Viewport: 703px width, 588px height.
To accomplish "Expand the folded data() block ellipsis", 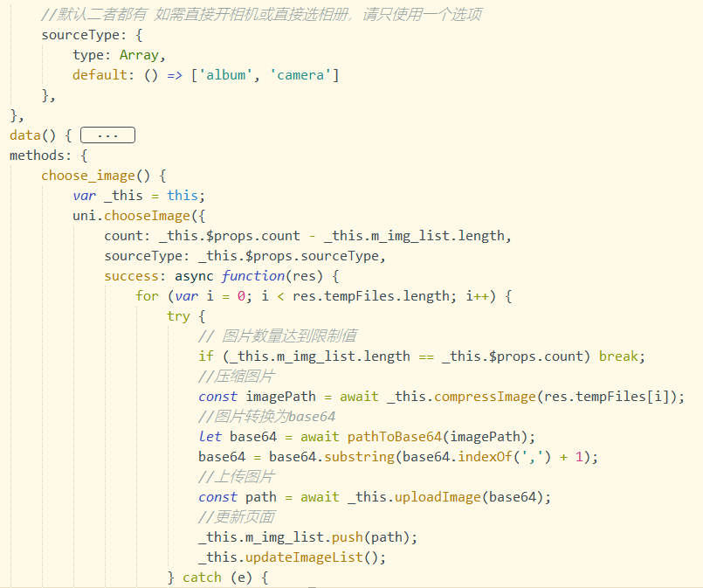I will point(107,135).
